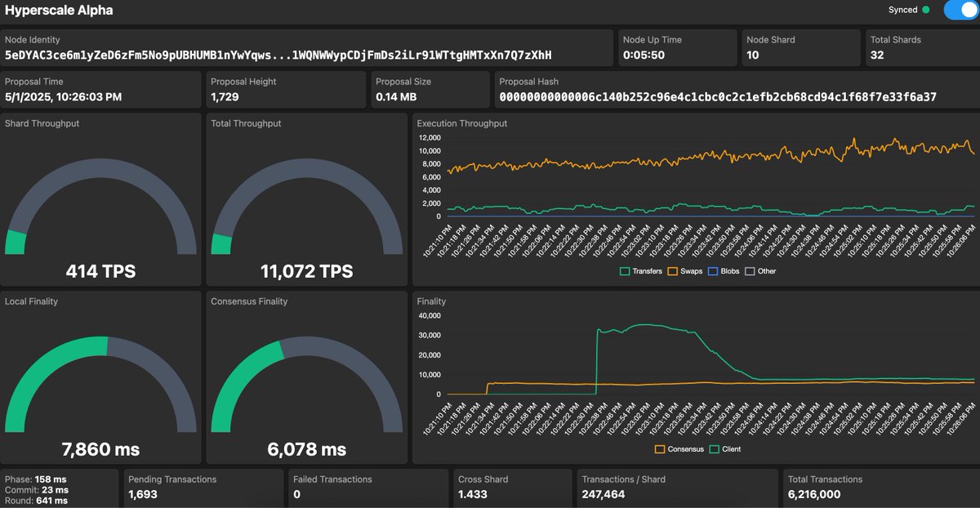This screenshot has width=980, height=508.
Task: Click the Local Finality gauge showing 7,860 ms
Action: pos(101,384)
